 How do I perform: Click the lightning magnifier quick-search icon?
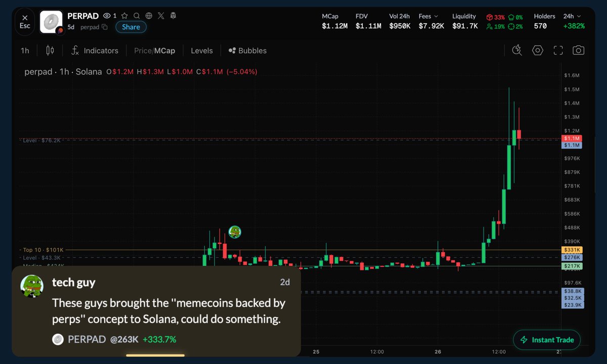point(516,50)
